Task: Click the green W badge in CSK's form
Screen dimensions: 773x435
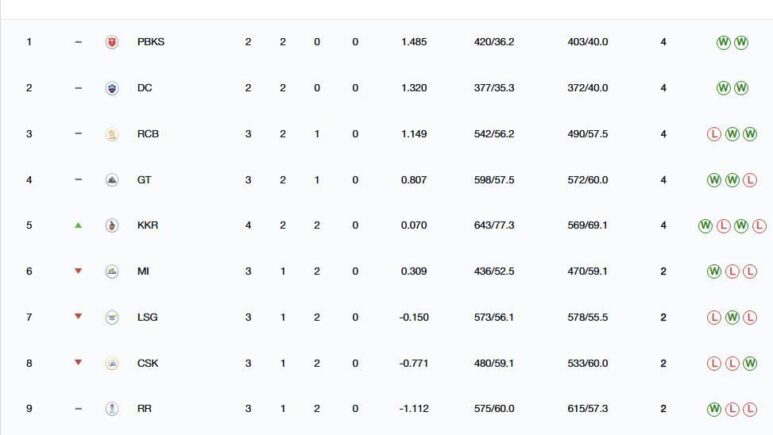Action: click(x=750, y=363)
